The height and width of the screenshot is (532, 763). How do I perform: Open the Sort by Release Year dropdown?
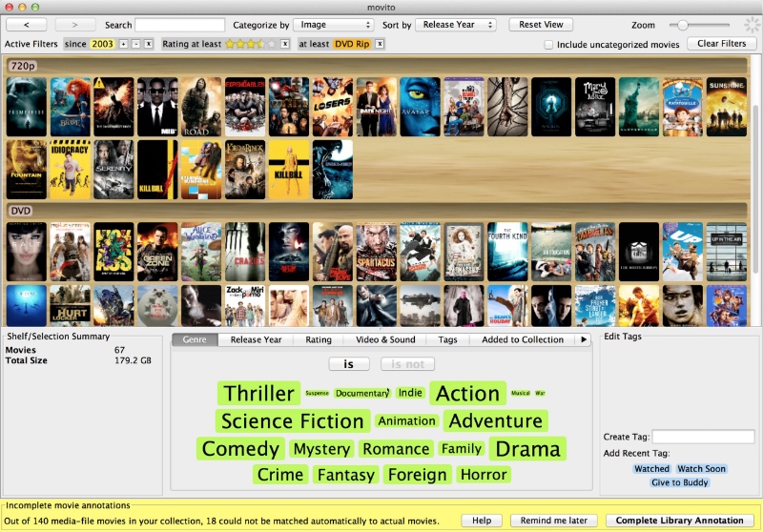[x=456, y=25]
